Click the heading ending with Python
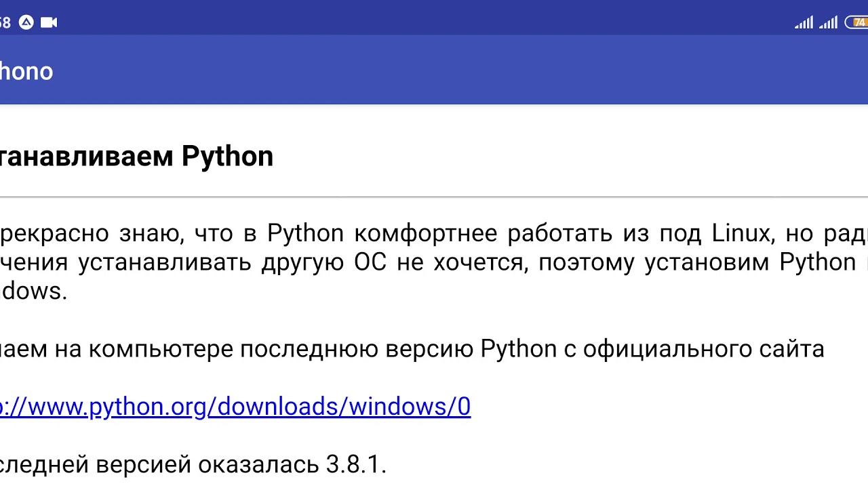 136,156
